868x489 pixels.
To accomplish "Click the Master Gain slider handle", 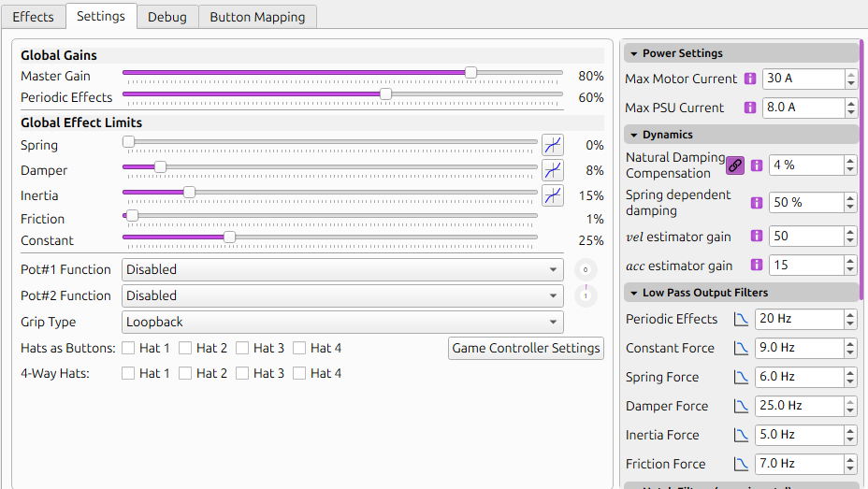I will pos(470,72).
